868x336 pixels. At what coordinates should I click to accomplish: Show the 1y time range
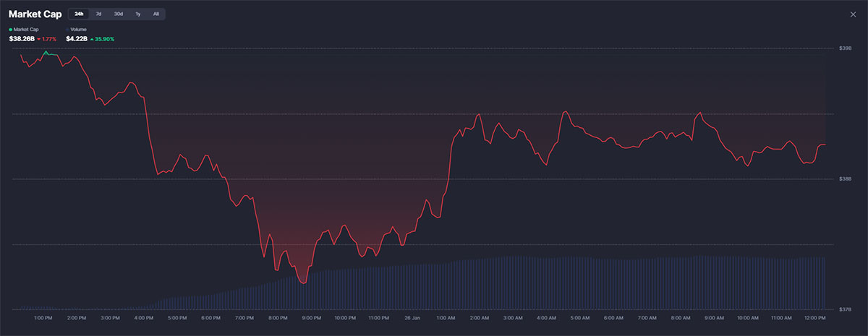(137, 14)
